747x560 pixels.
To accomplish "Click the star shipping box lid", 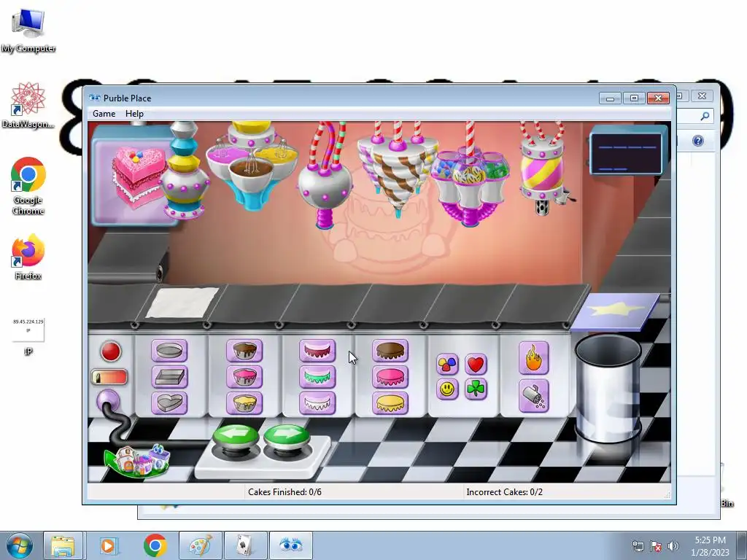I will click(616, 311).
